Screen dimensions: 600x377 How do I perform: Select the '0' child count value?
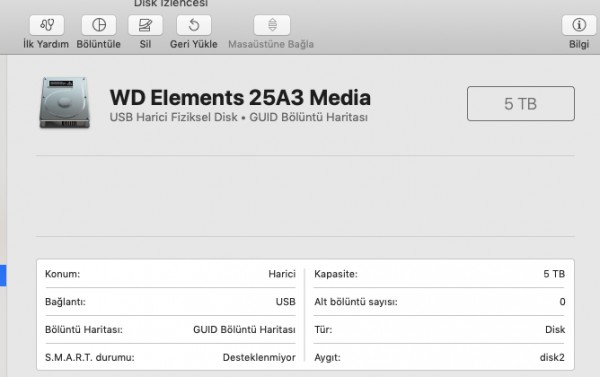(x=562, y=302)
